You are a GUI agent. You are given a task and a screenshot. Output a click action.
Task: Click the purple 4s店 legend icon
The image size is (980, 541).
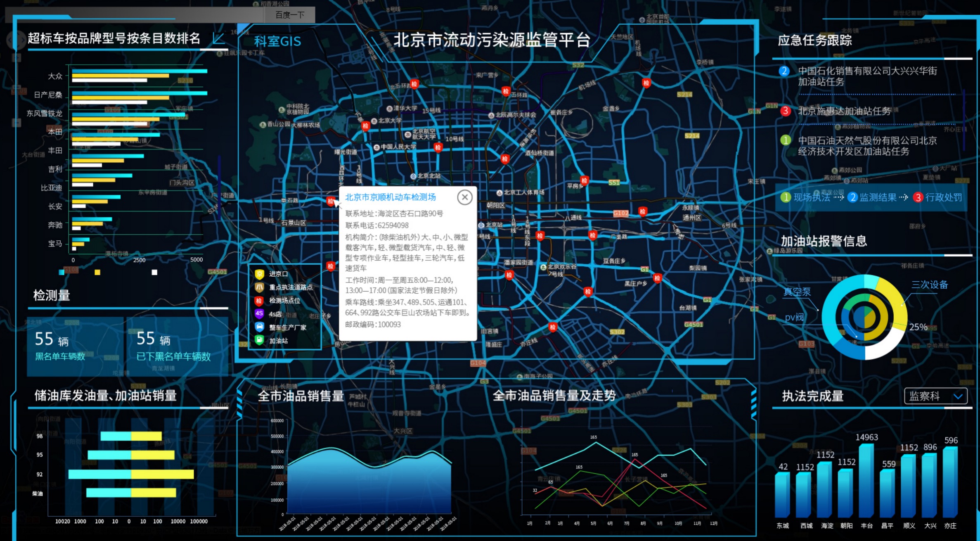click(259, 314)
